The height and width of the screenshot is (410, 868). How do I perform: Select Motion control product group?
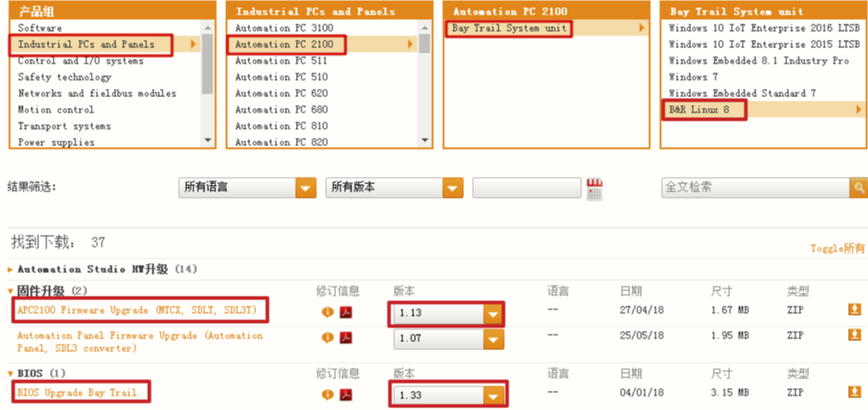56,110
